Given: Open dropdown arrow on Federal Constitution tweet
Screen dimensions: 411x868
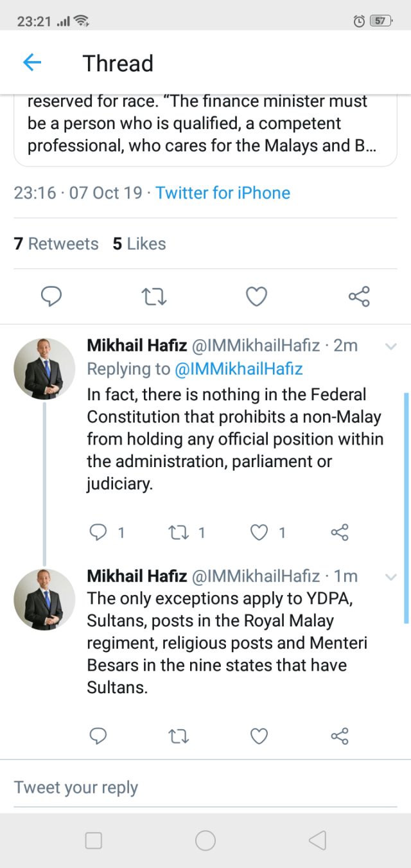Looking at the screenshot, I should click(390, 346).
